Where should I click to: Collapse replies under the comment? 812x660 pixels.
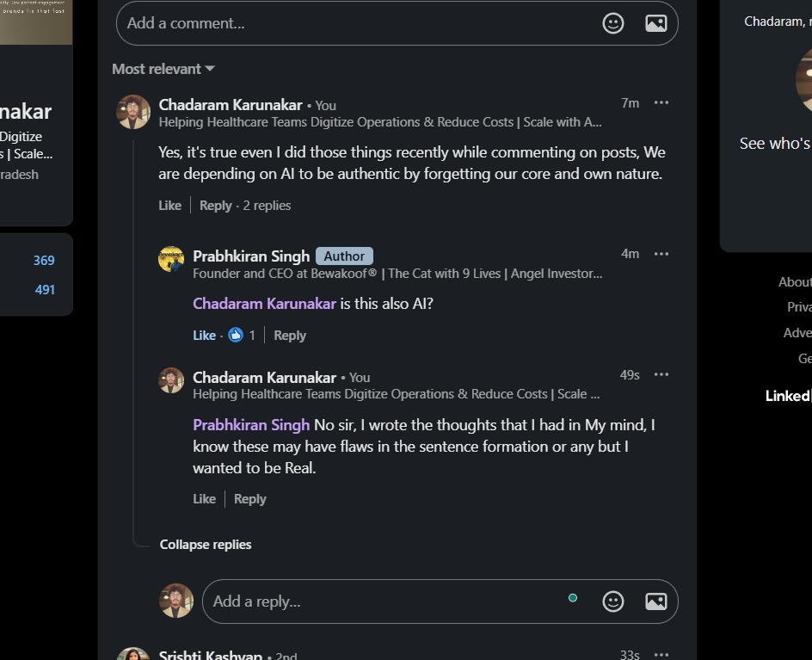(206, 545)
